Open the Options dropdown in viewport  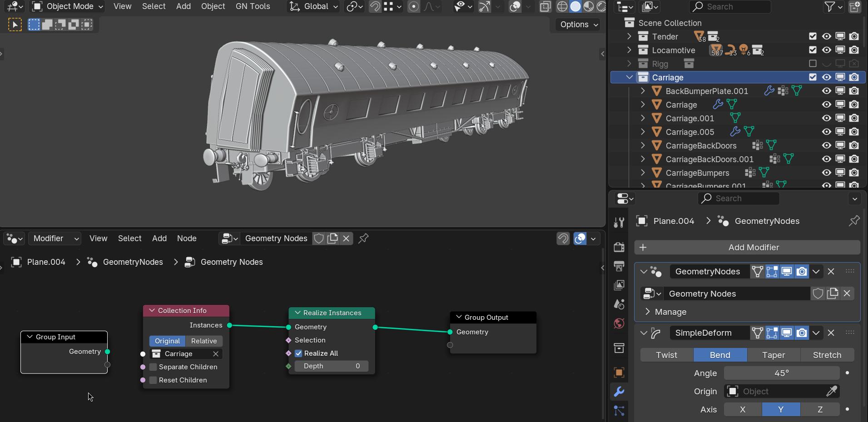[x=579, y=25]
